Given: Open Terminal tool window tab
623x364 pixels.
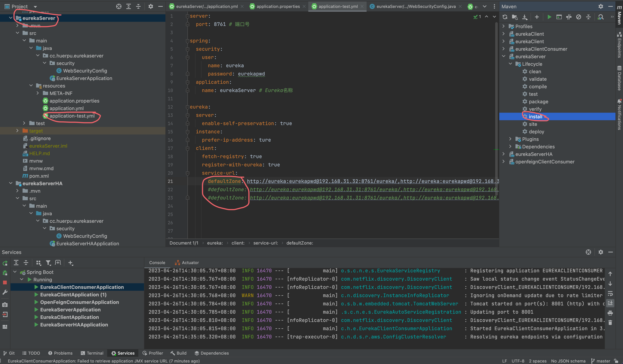Looking at the screenshot, I should (x=92, y=353).
